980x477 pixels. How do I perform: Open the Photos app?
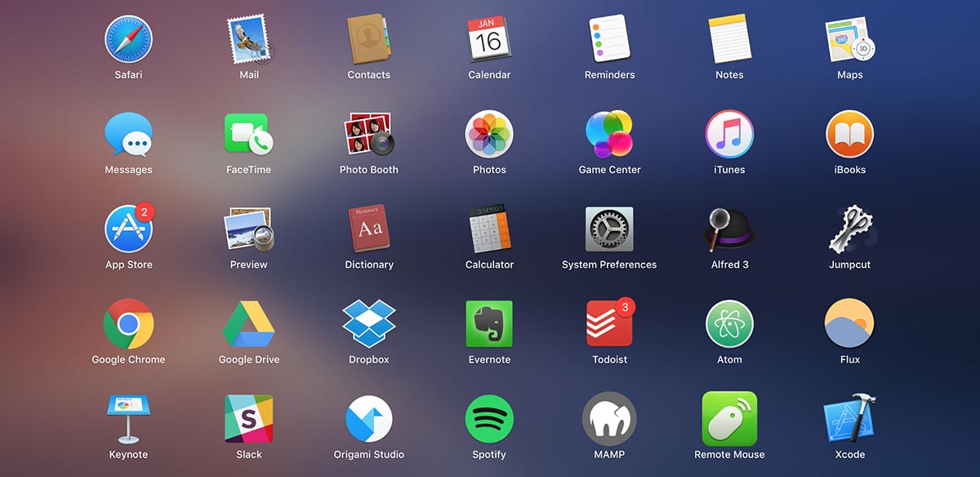point(489,134)
